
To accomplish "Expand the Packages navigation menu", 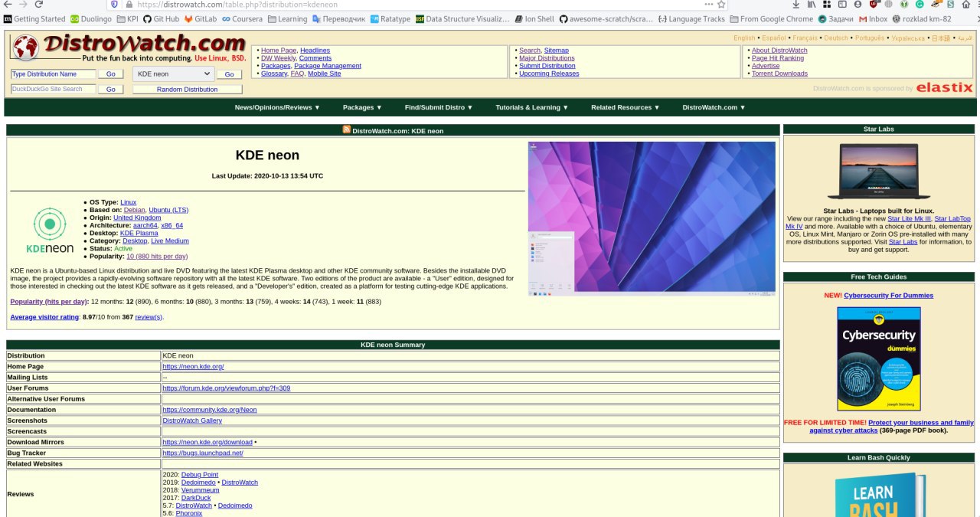I will click(x=362, y=107).
